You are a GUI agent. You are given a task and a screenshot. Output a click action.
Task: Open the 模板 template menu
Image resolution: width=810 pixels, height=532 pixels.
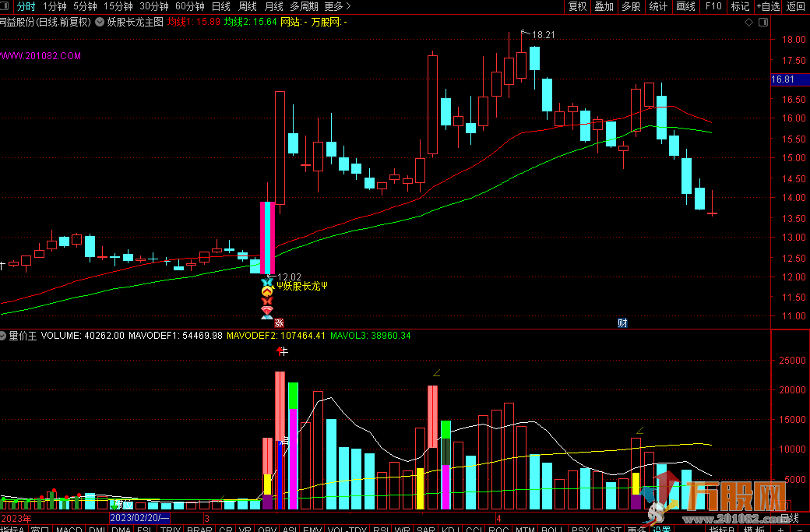[752, 530]
